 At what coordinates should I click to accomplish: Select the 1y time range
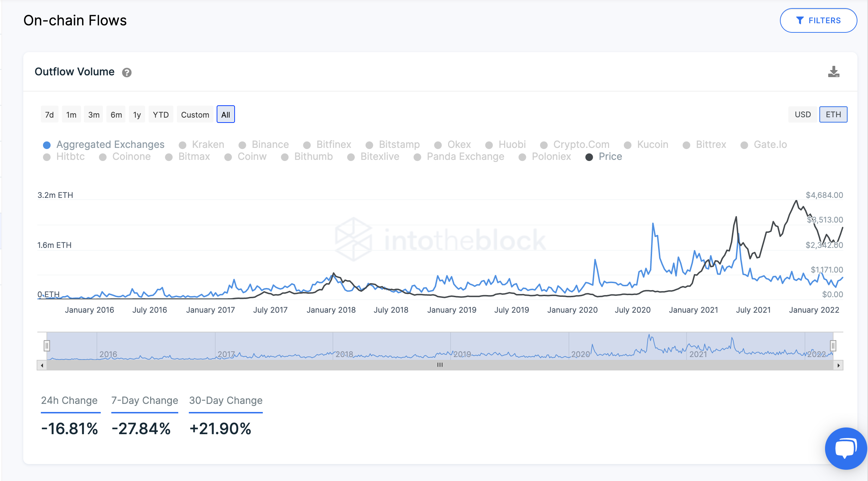pos(137,114)
